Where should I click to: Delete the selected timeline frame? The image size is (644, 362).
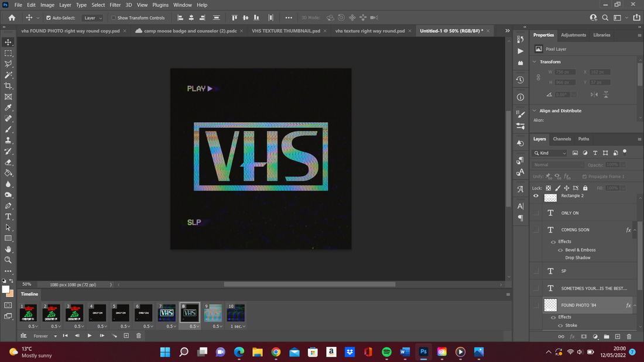138,336
